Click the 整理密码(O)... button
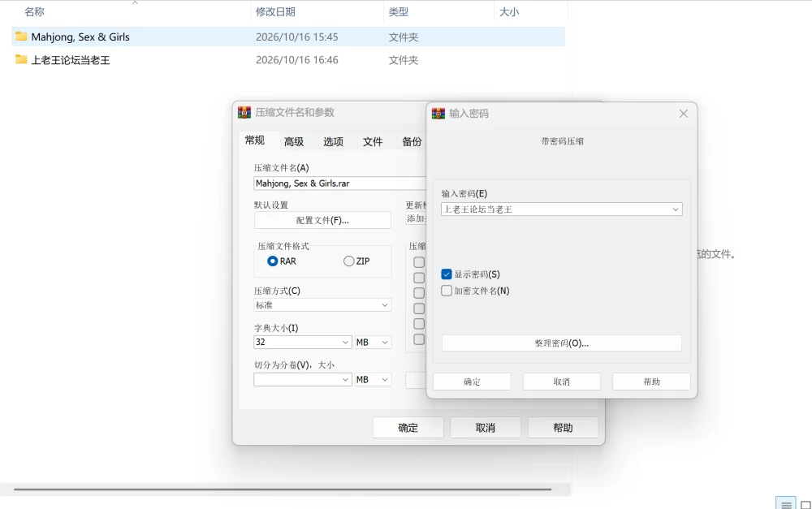 click(562, 343)
